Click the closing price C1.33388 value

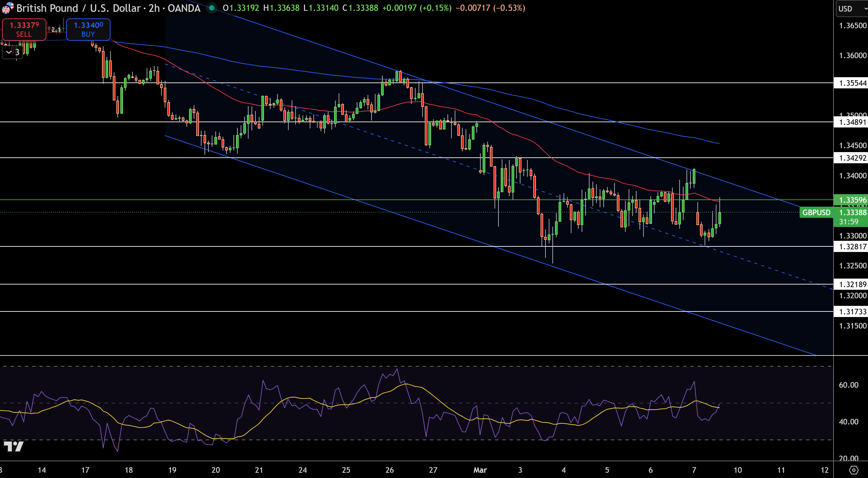[360, 8]
